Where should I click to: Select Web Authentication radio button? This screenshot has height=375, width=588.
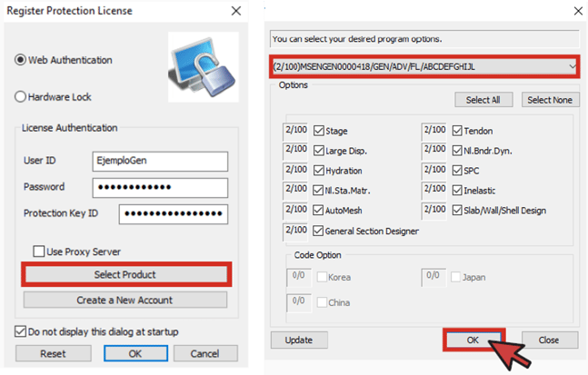20,61
